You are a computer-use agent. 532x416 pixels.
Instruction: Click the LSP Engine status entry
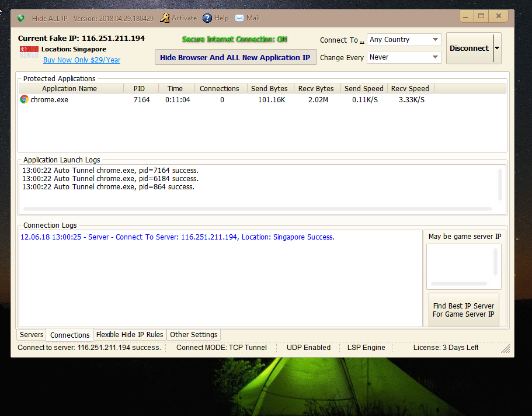coord(366,348)
